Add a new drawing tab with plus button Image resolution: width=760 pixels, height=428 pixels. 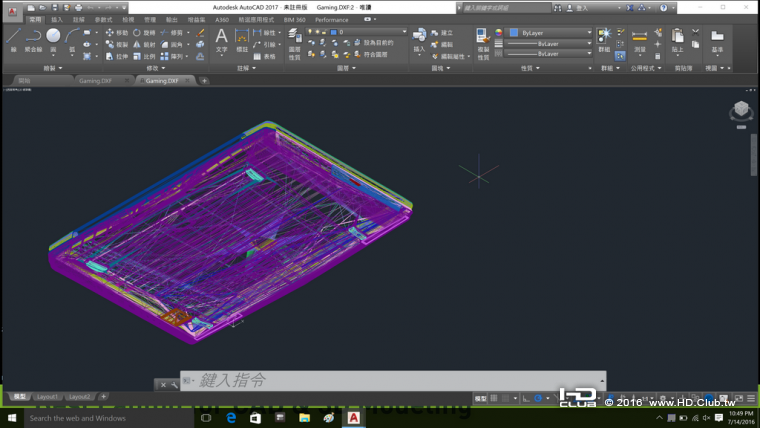point(204,80)
